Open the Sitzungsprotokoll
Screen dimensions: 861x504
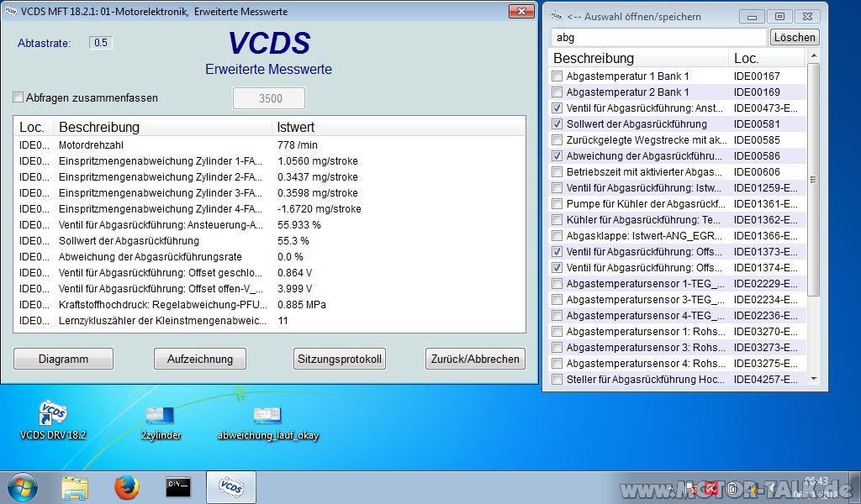(x=340, y=359)
